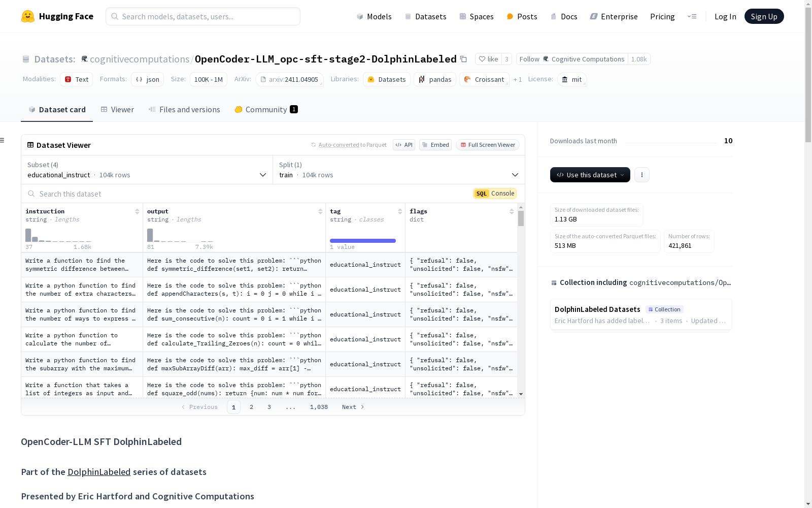Click the Dataset Viewer table icon
The image size is (812, 508).
coord(30,145)
